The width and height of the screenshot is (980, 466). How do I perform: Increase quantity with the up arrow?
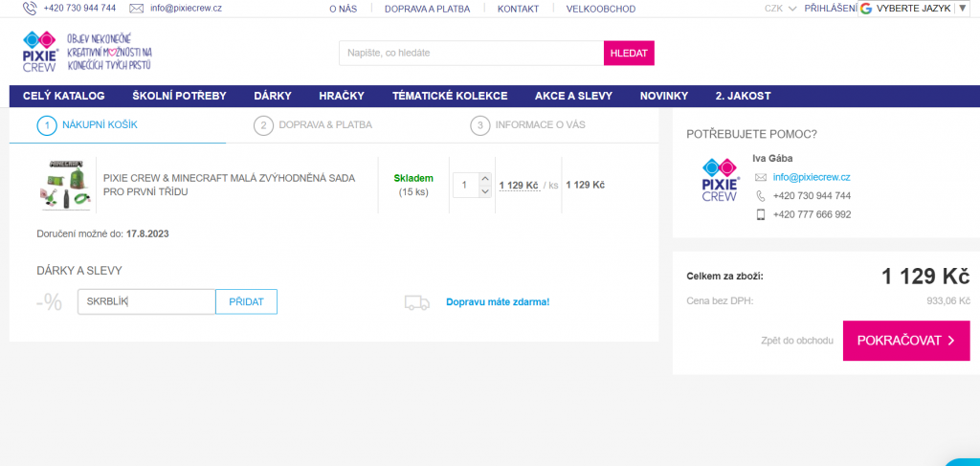click(x=485, y=179)
